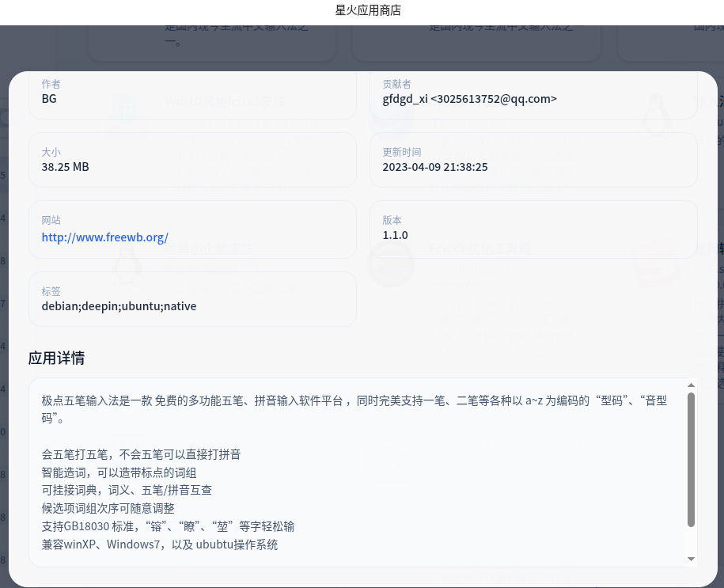Viewport: 724px width, 588px height.
Task: Click the contributor email 3025613752@qq.com
Action: pos(494,99)
